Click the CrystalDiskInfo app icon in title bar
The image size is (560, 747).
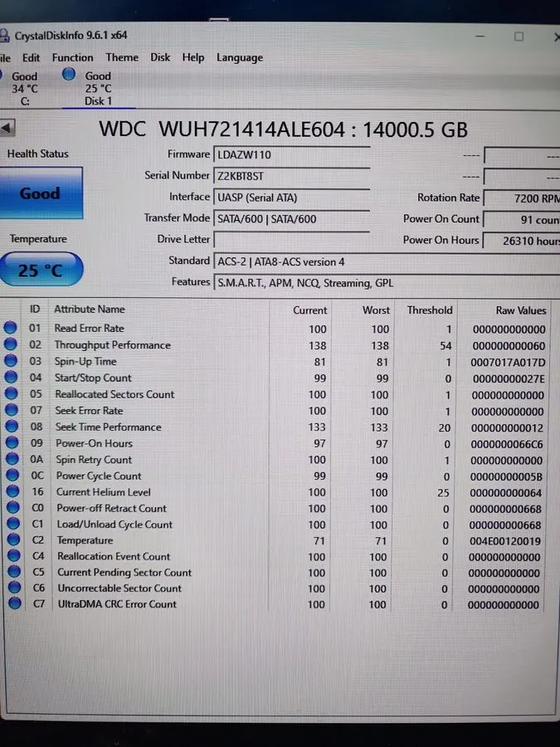pyautogui.click(x=4, y=36)
